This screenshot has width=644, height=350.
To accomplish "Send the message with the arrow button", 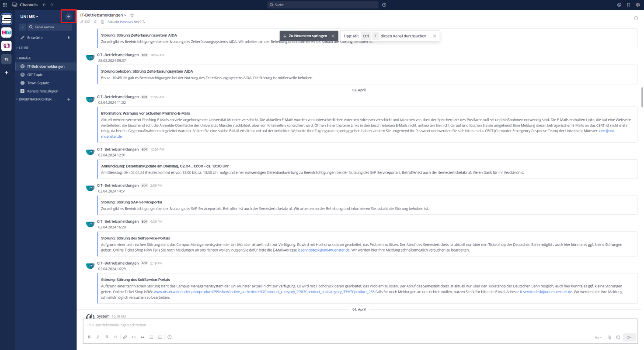I will point(629,337).
